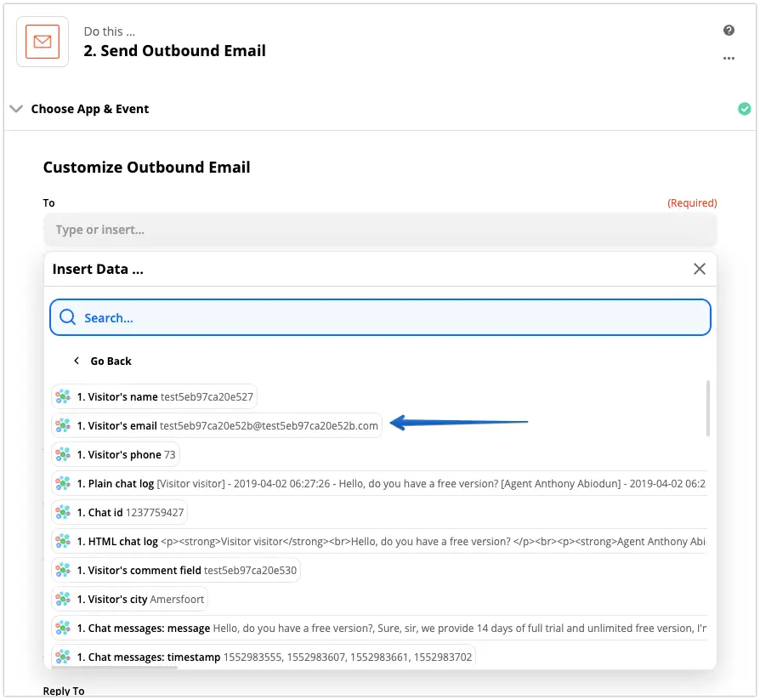Click inside the Search data box
760x700 pixels.
point(380,317)
